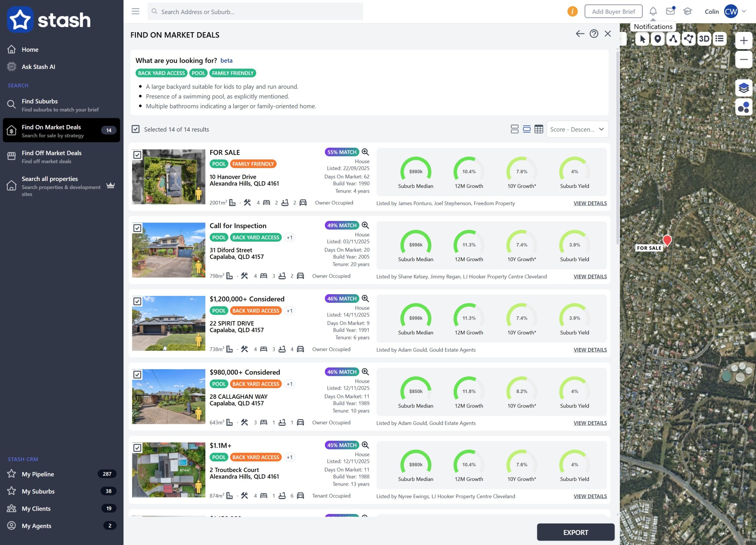Expand +1 tags on 22 Spirit Drive

pyautogui.click(x=289, y=311)
